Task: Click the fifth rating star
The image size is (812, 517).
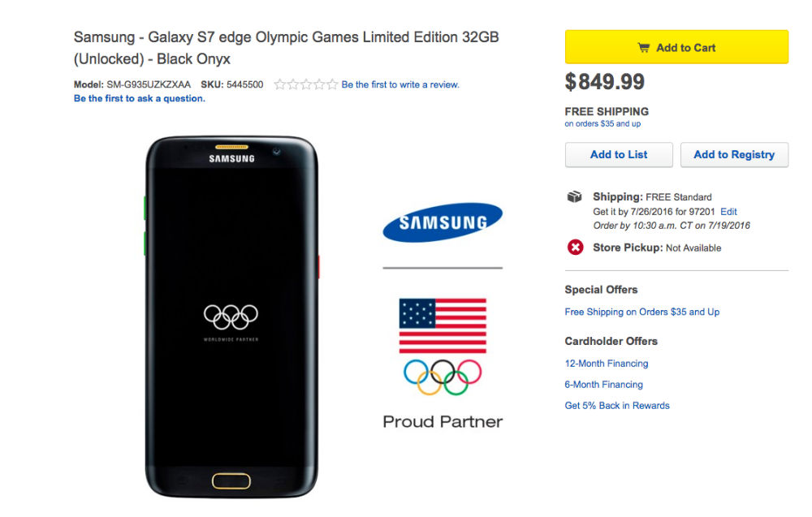Action: (x=332, y=84)
